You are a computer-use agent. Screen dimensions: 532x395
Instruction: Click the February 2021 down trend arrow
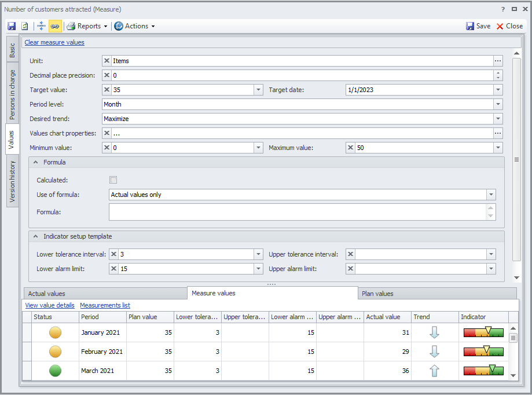[x=434, y=352]
